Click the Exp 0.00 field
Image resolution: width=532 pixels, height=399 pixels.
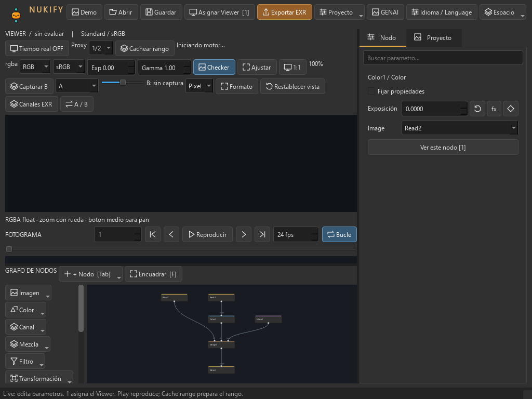pyautogui.click(x=111, y=67)
